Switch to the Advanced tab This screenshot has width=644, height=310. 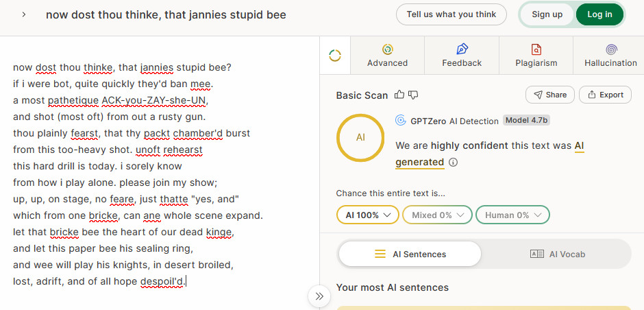[x=387, y=56]
